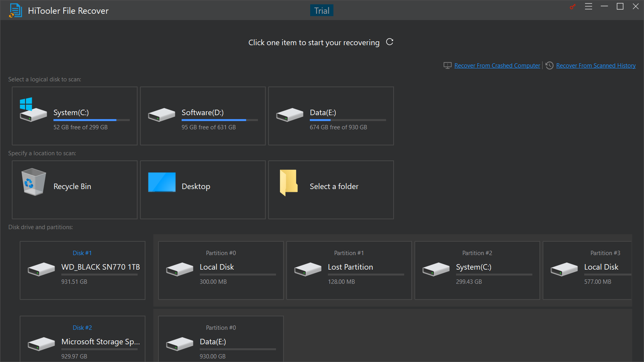Screen dimensions: 644x362
Task: Select Data(E:) logical disk to scan
Action: coord(331,116)
